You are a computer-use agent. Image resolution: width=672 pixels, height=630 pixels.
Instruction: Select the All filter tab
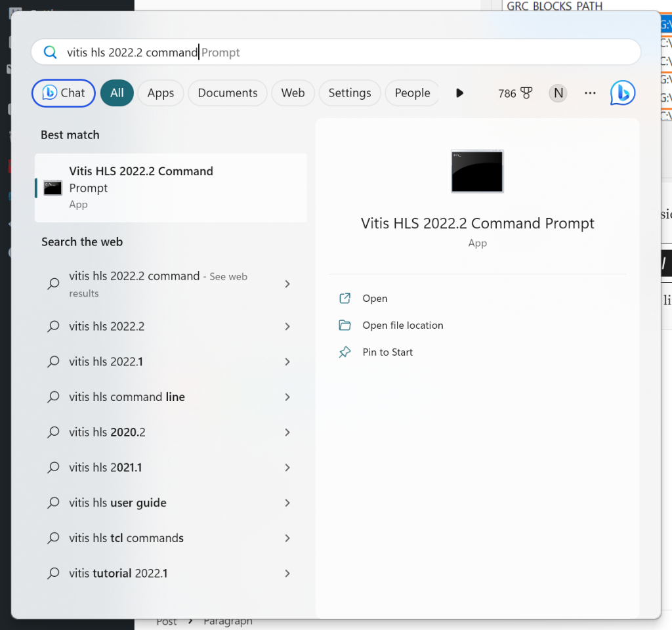click(x=117, y=93)
